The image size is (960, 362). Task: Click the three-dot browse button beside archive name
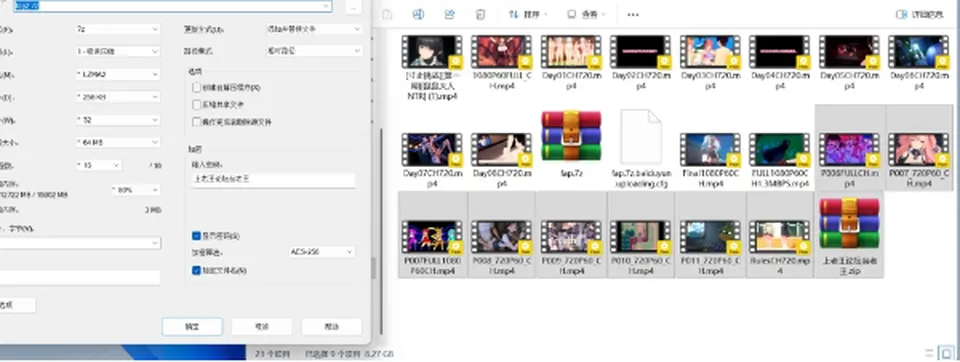353,6
